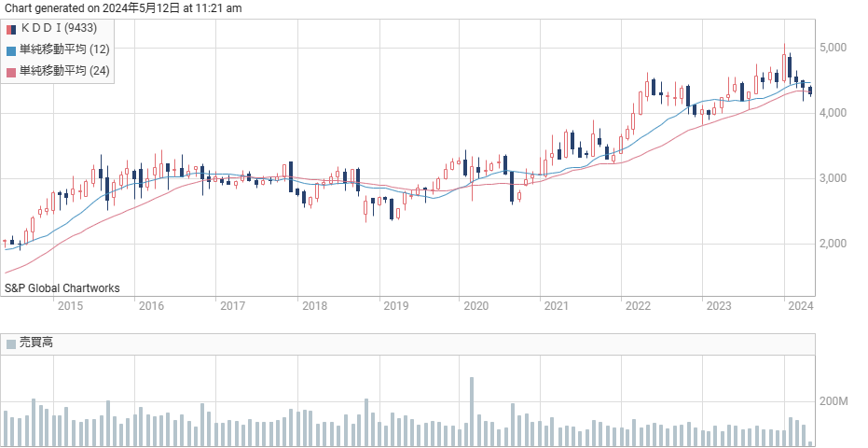
Task: Click the grey 売買高 legend swatch
Action: click(11, 344)
